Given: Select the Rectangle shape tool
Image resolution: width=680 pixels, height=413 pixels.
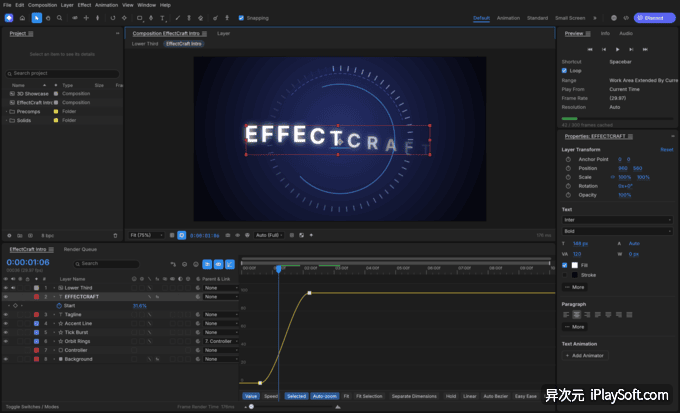Looking at the screenshot, I should coord(140,18).
